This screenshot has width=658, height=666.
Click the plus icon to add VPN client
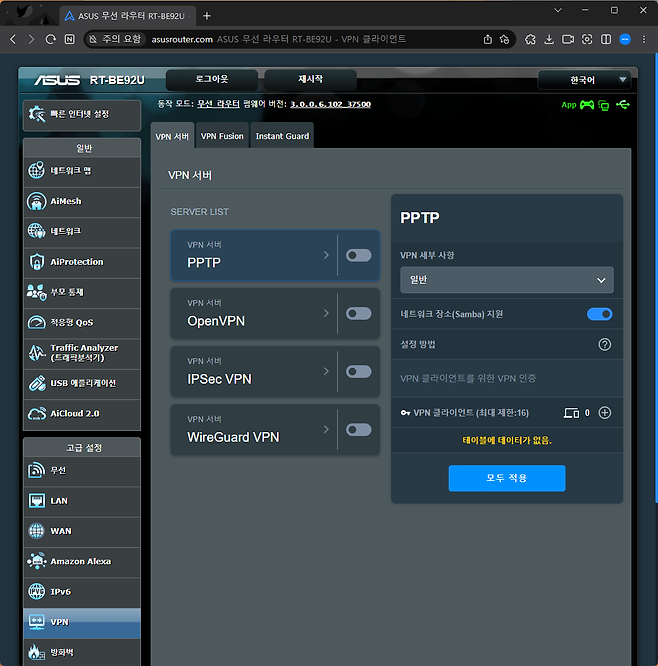pos(604,412)
